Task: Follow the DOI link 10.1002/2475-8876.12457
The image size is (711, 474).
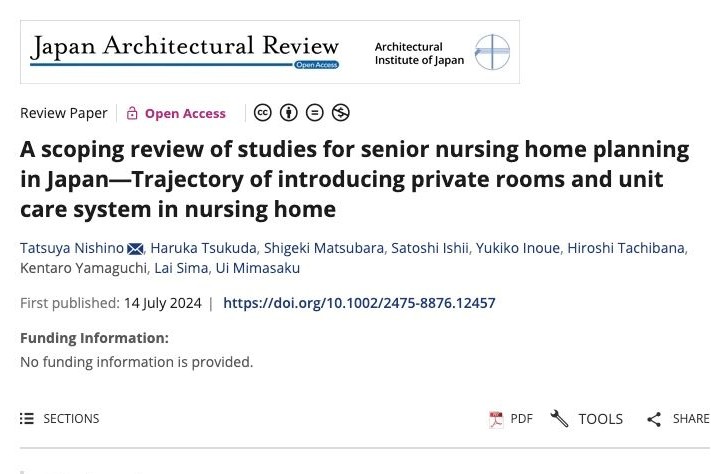Action: tap(359, 303)
